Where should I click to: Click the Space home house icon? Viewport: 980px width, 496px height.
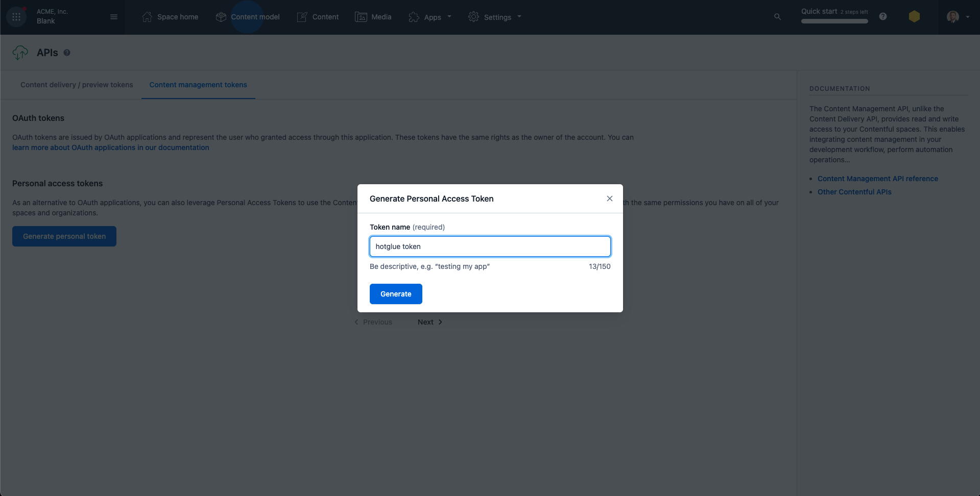click(147, 17)
